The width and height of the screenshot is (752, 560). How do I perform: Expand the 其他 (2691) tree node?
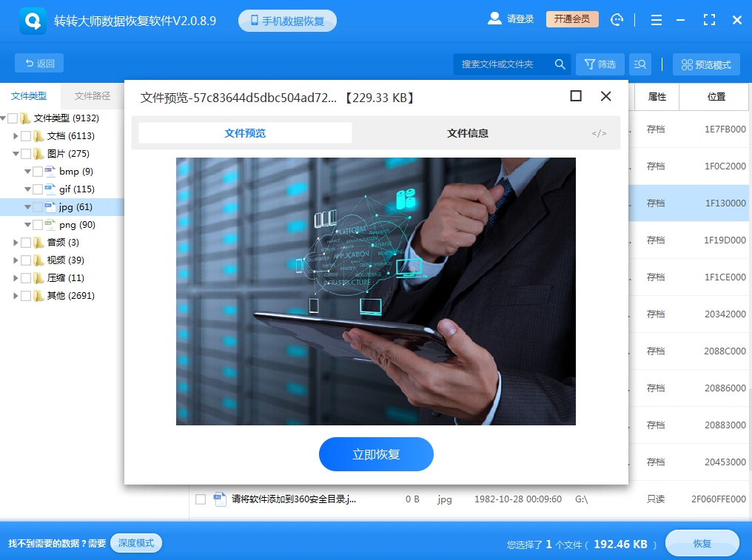(x=15, y=295)
